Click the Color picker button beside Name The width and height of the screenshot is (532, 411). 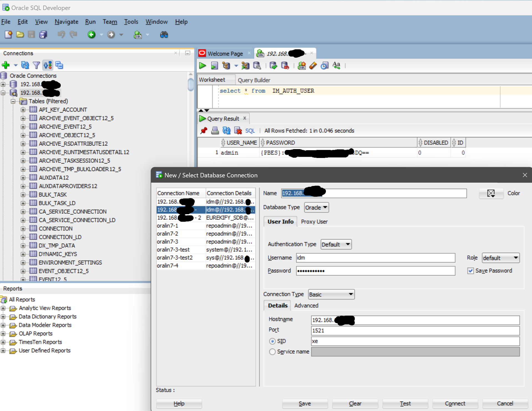[491, 193]
